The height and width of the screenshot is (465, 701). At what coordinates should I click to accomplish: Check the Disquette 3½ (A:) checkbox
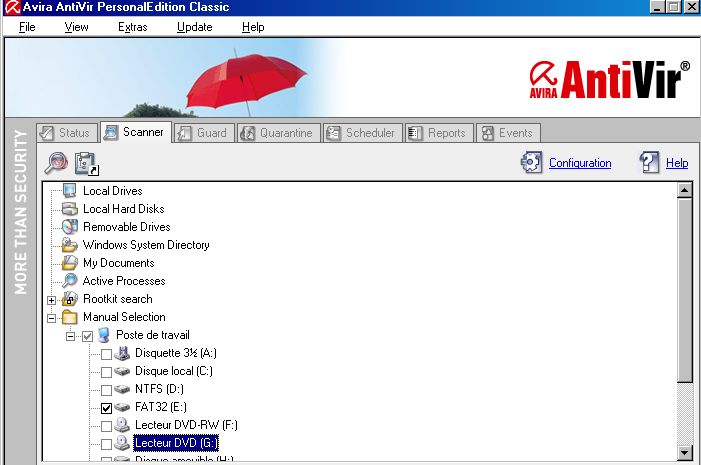[106, 355]
